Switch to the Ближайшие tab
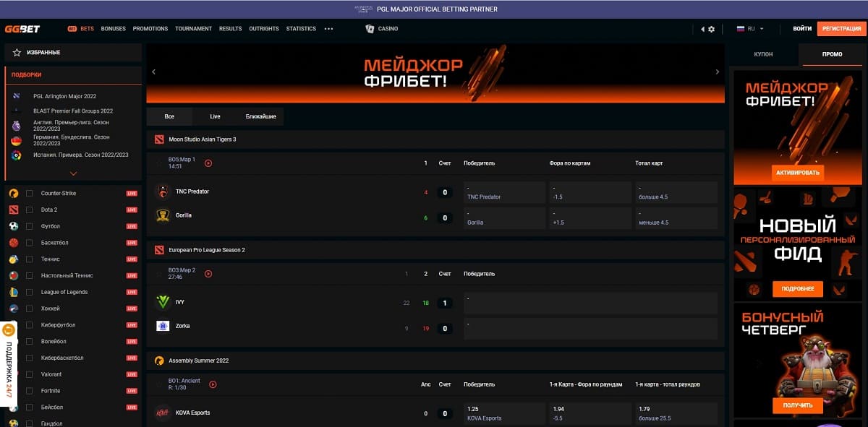This screenshot has width=868, height=427. tap(260, 116)
